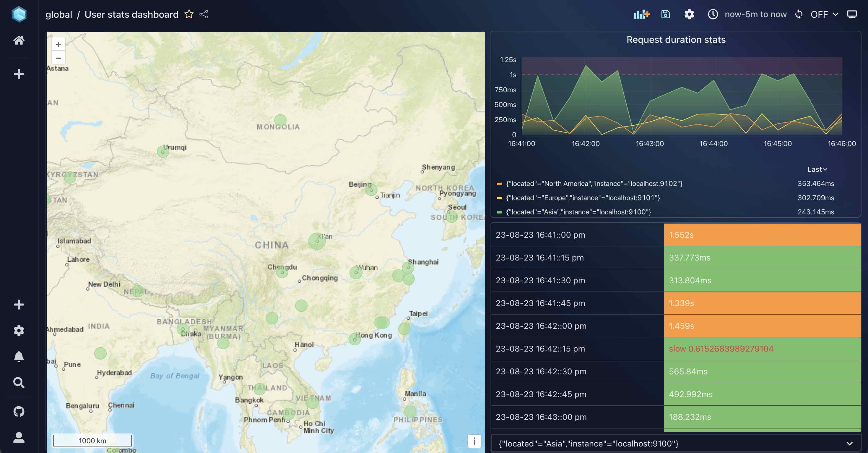
Task: Click the orange North America color swatch
Action: tap(499, 184)
